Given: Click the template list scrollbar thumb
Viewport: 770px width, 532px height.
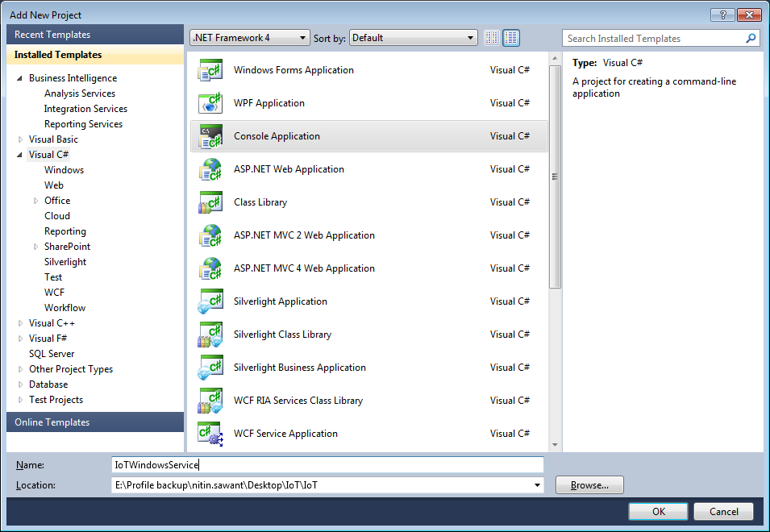Looking at the screenshot, I should click(x=555, y=177).
